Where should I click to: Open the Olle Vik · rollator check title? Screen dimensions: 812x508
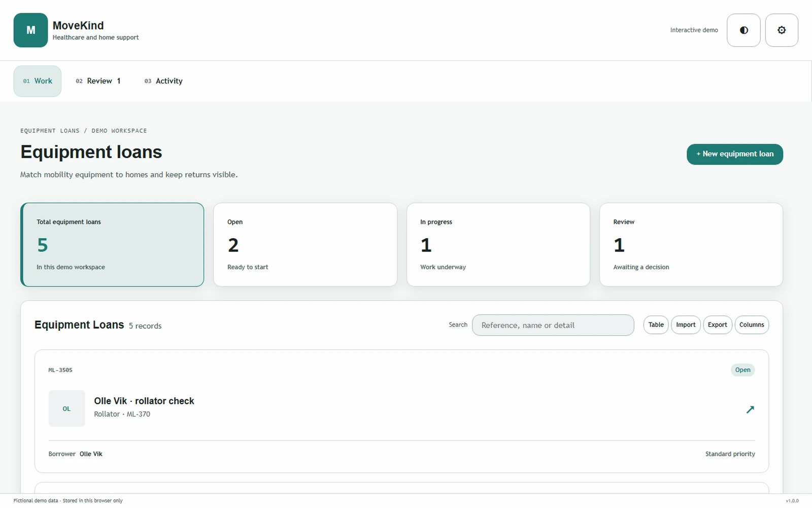144,401
